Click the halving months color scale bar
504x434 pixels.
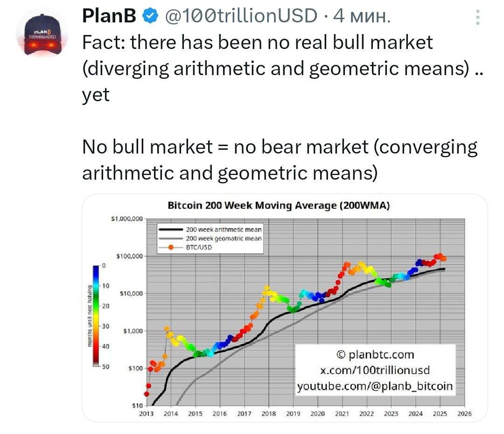tap(96, 315)
